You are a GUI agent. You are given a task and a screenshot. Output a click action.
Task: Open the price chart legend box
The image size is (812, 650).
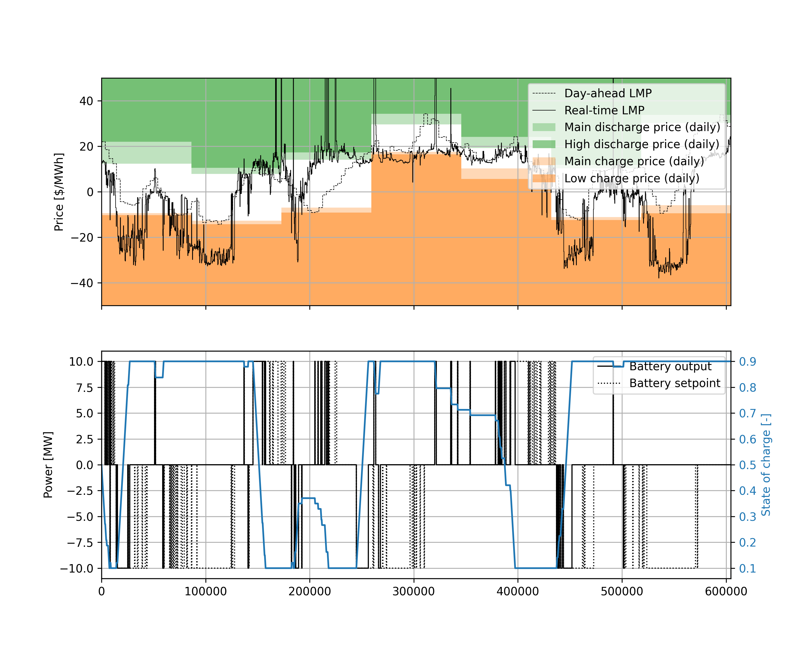pyautogui.click(x=627, y=136)
